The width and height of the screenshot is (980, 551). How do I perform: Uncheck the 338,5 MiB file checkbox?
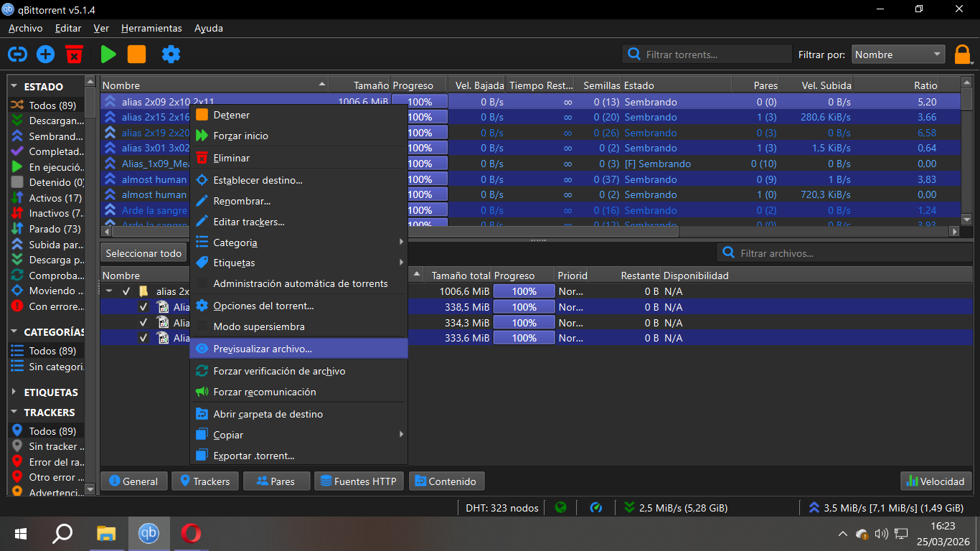click(x=143, y=307)
